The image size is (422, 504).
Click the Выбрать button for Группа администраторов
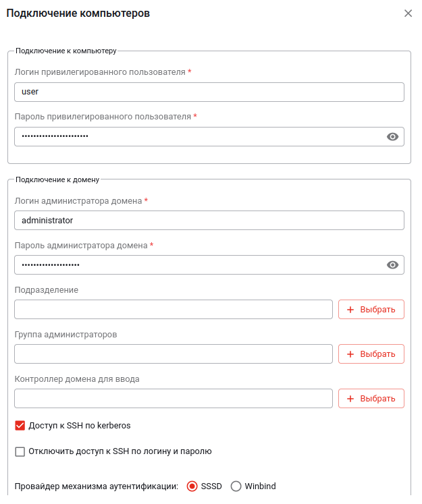click(371, 354)
